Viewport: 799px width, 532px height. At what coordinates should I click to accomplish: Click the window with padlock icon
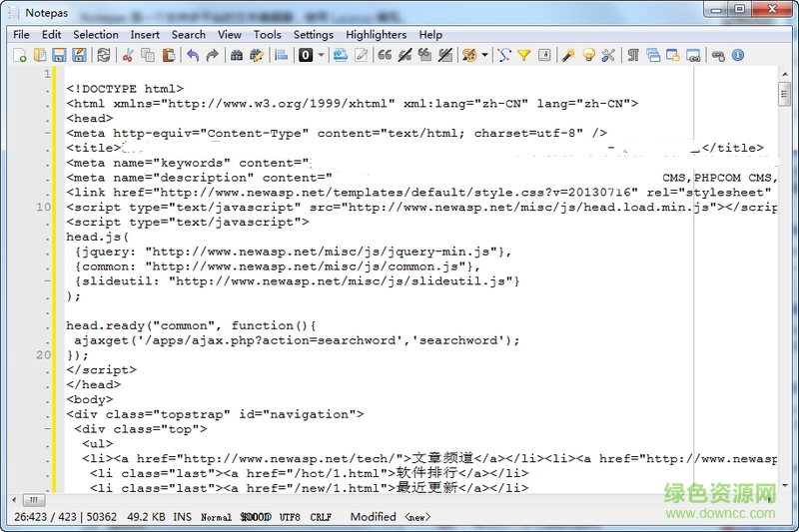(x=673, y=55)
